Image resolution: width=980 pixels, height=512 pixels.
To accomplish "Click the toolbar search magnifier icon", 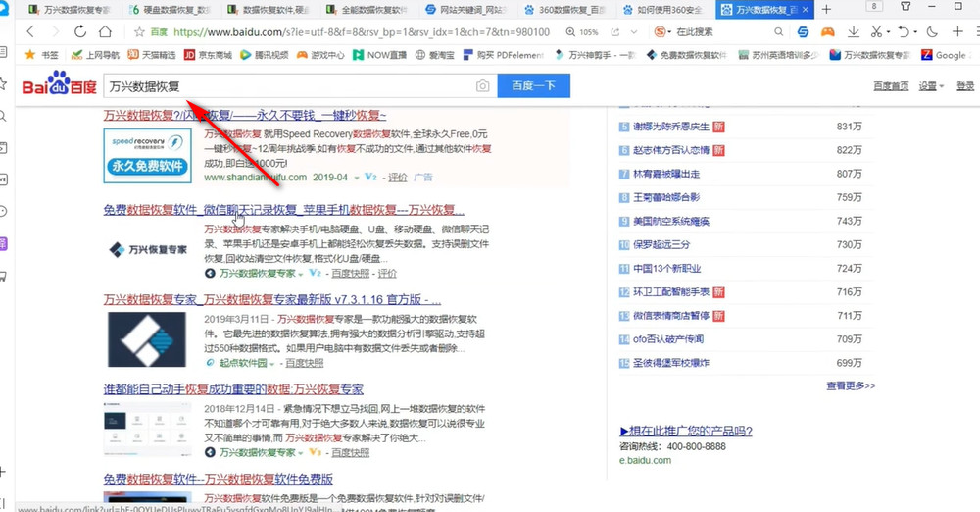I will click(x=778, y=32).
